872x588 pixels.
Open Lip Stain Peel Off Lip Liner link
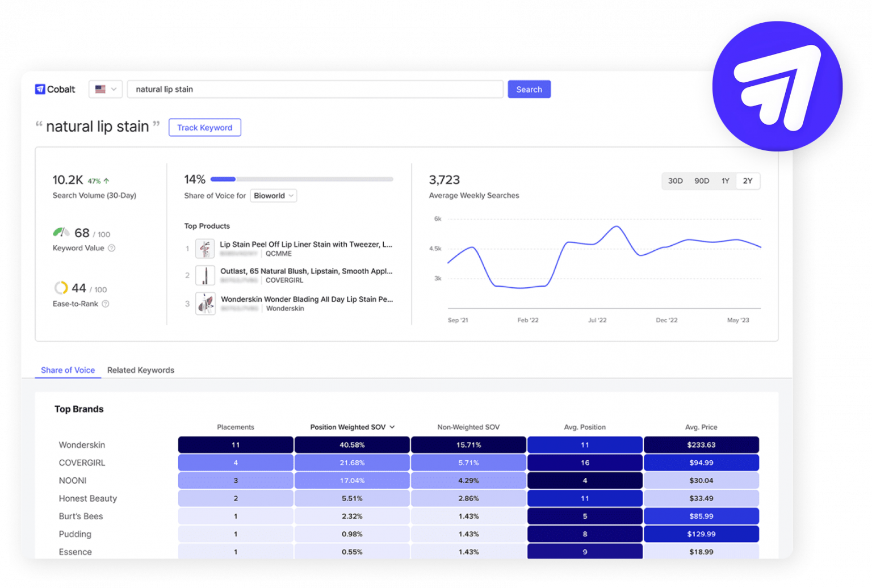306,245
